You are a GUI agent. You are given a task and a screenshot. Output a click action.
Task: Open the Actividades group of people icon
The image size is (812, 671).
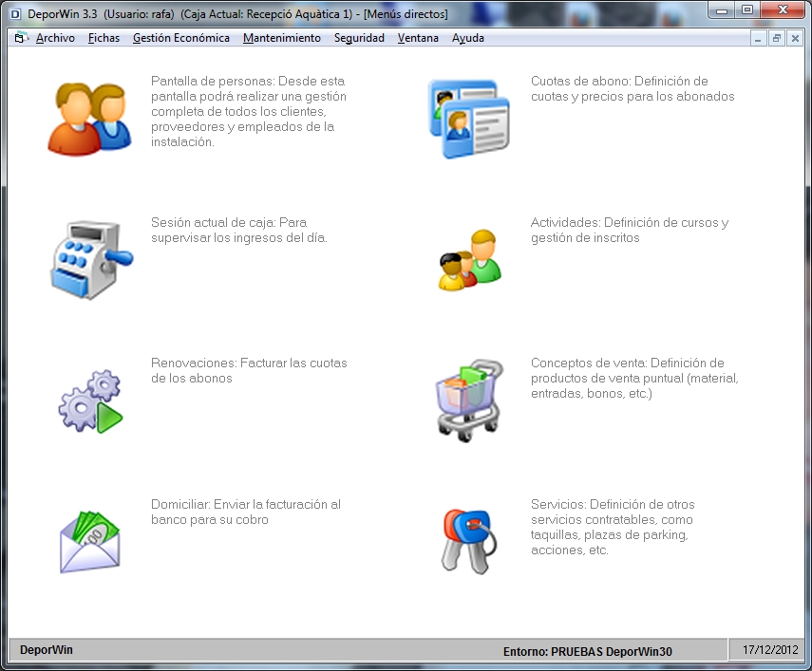470,260
